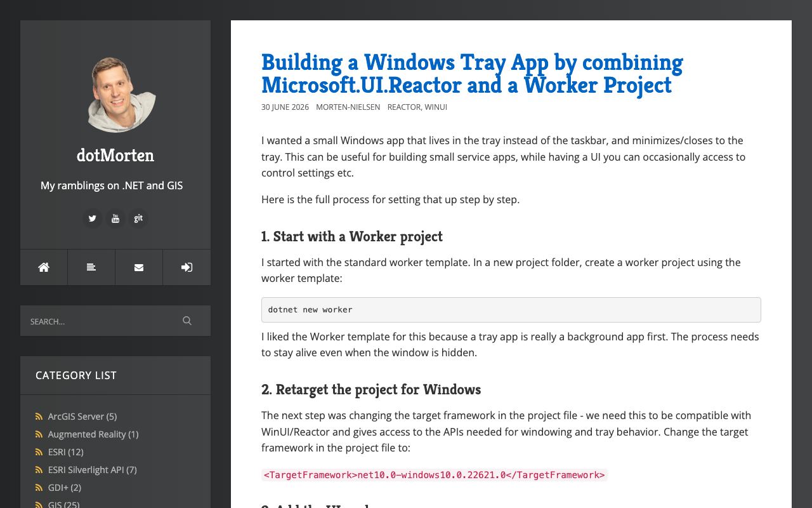Click the author avatar photo
The height and width of the screenshot is (508, 812).
click(115, 94)
